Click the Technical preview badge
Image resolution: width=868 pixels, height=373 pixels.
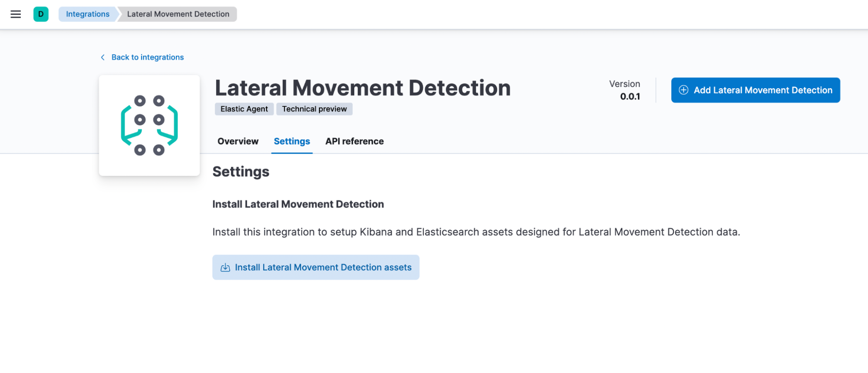point(314,109)
